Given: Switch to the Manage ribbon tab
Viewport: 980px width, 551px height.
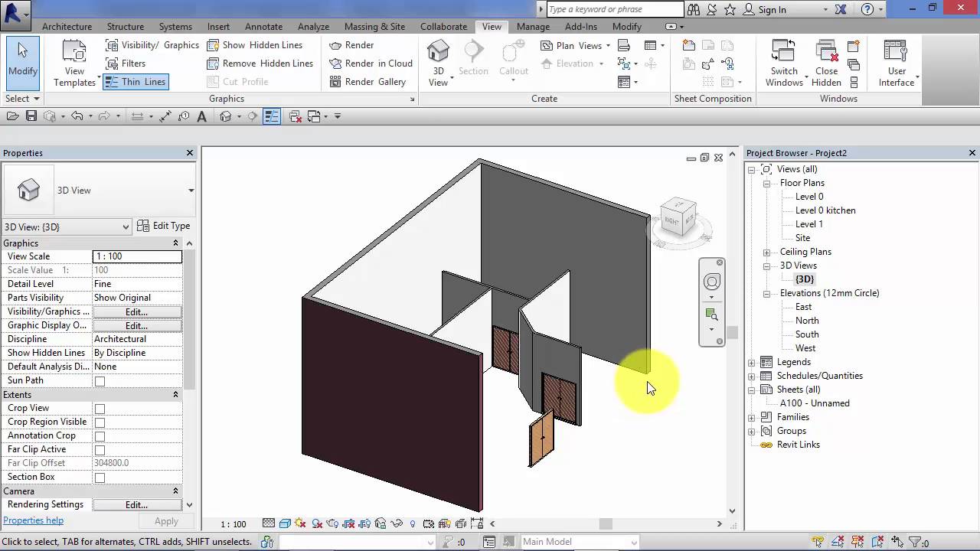Looking at the screenshot, I should click(533, 26).
